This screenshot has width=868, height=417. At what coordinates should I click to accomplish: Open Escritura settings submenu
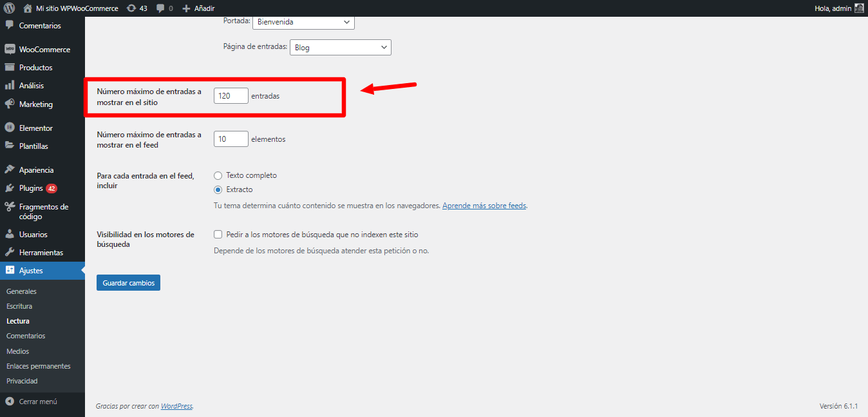pyautogui.click(x=19, y=306)
